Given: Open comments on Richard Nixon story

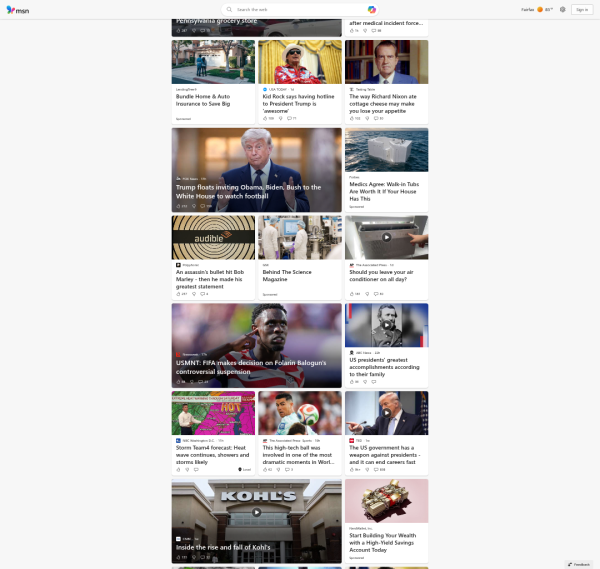Looking at the screenshot, I should click(376, 119).
